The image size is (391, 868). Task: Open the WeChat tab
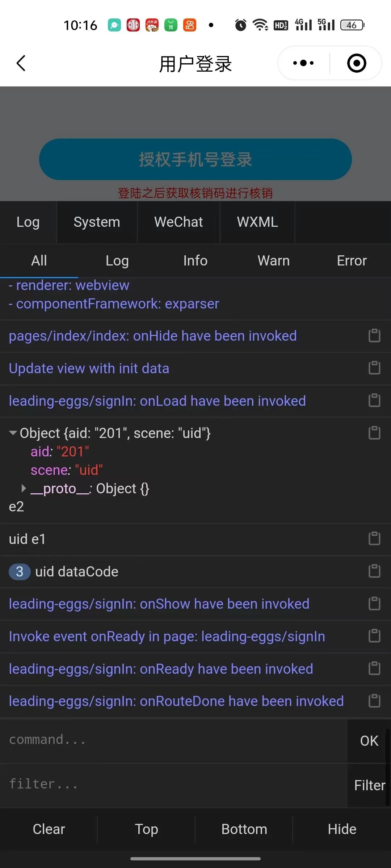[178, 222]
